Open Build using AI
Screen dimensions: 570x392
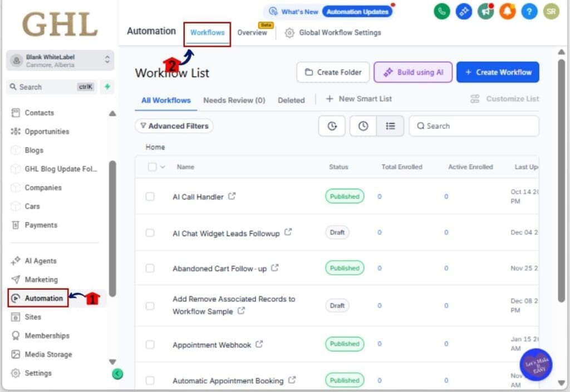coord(413,72)
